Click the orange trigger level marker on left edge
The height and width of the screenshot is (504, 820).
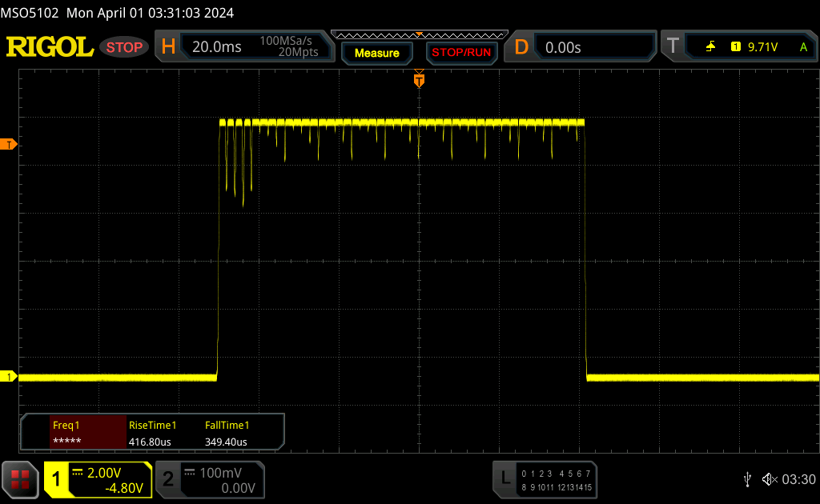pos(8,144)
